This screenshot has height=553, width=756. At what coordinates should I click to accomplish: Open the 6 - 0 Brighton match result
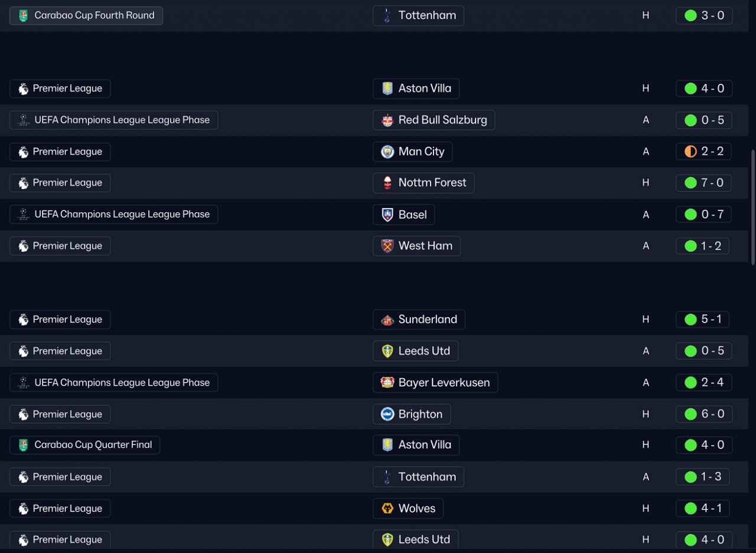(x=704, y=414)
